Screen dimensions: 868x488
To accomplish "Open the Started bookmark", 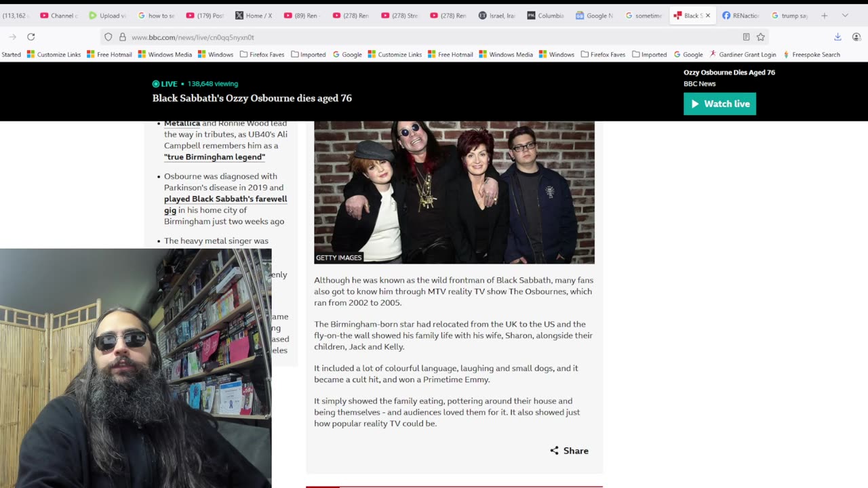I will coord(11,54).
